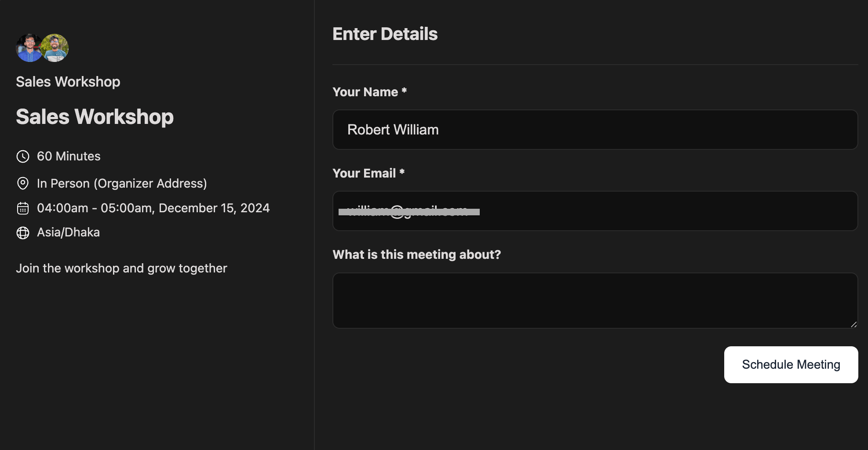
Task: Click the second host avatar photo
Action: click(55, 48)
